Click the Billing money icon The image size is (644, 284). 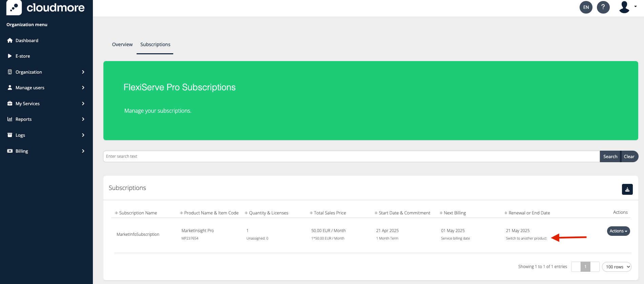click(x=10, y=151)
